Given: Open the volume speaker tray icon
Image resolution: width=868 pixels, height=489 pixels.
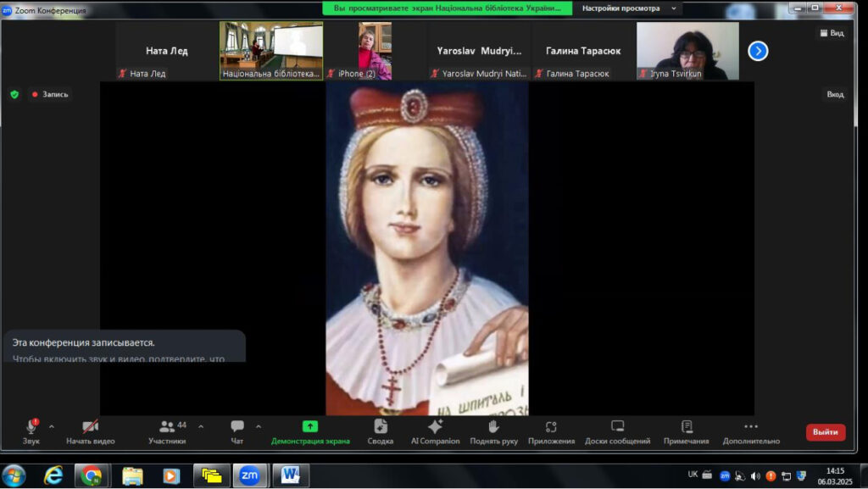Looking at the screenshot, I should 755,475.
